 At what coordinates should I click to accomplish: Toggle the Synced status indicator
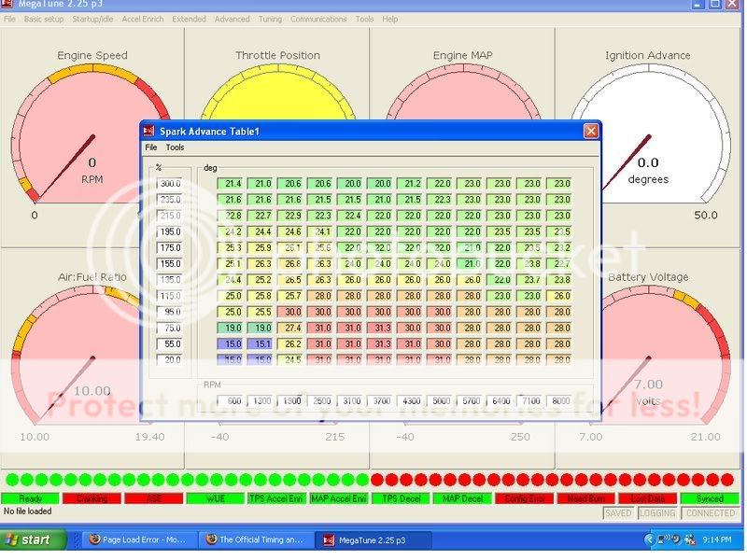710,497
